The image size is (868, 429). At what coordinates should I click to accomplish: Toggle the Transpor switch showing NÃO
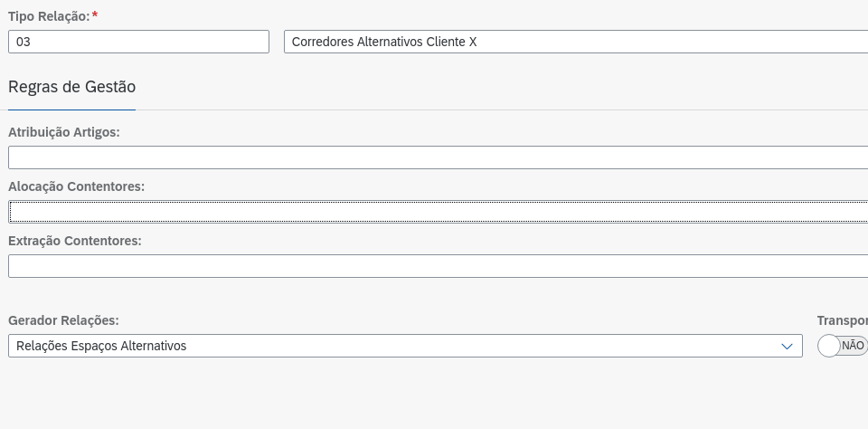[843, 346]
